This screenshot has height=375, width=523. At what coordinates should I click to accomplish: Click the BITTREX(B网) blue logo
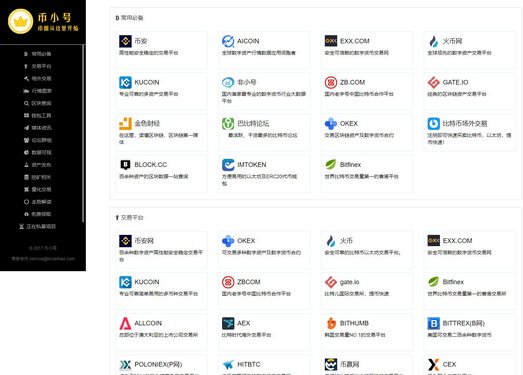pyautogui.click(x=433, y=323)
